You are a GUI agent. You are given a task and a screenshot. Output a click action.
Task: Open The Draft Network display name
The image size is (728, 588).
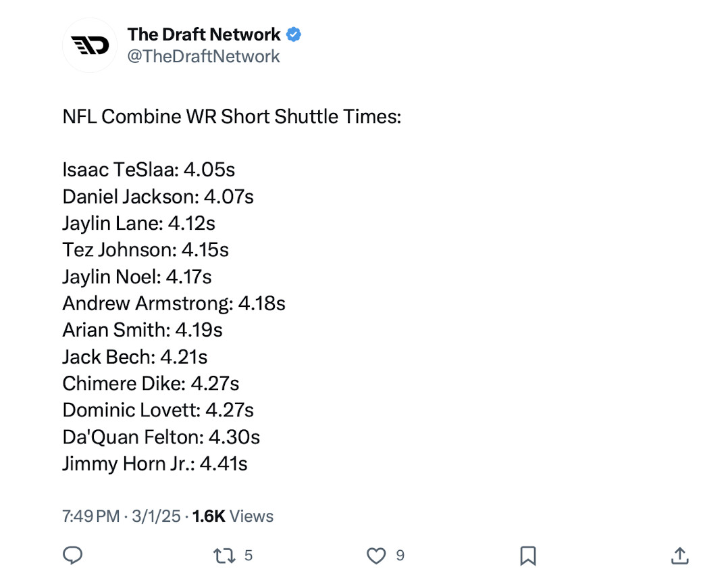[204, 34]
